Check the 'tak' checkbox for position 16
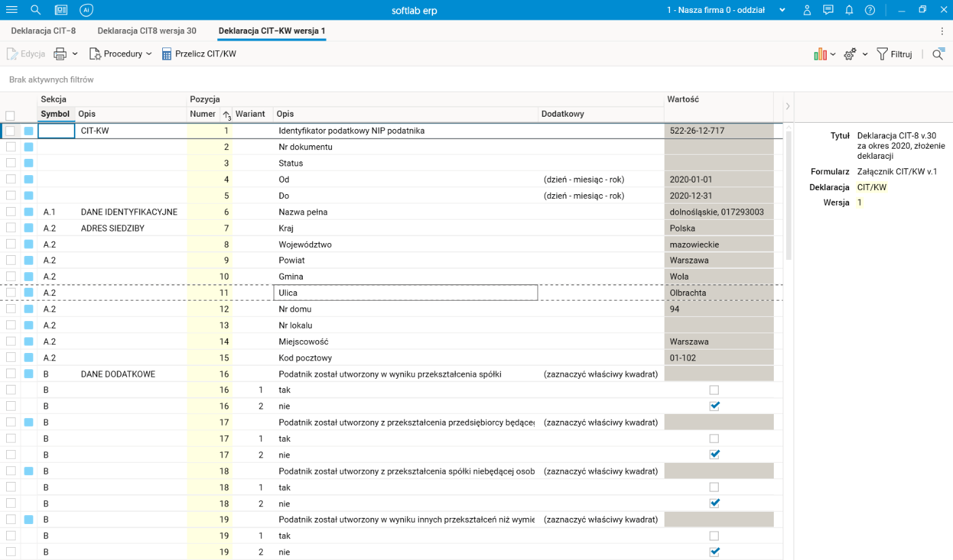 (x=714, y=390)
